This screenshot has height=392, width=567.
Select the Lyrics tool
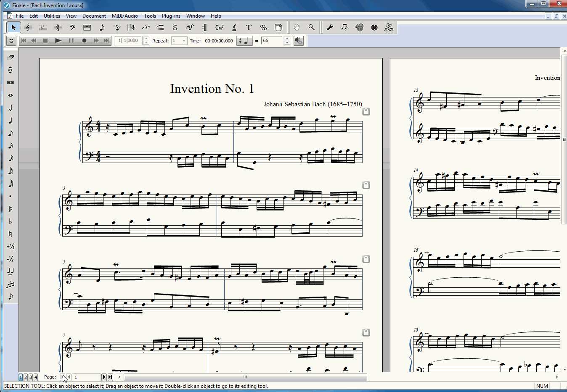pos(234,28)
